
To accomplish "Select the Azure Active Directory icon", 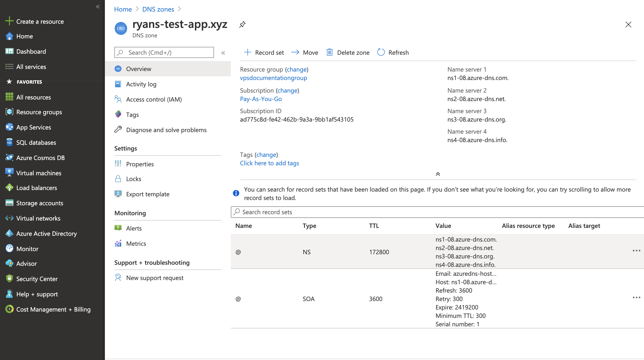I will 9,233.
